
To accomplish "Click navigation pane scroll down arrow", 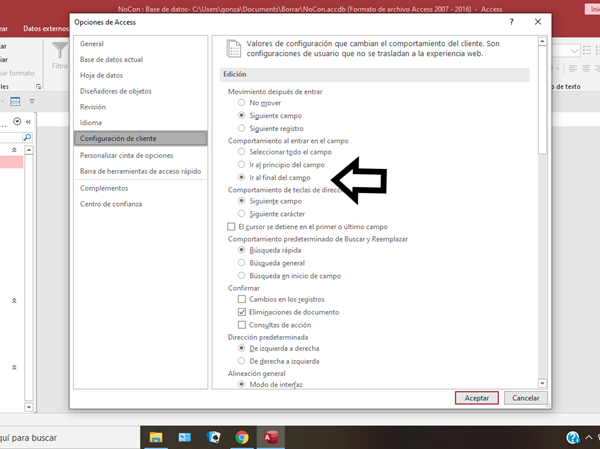I will pos(29,407).
